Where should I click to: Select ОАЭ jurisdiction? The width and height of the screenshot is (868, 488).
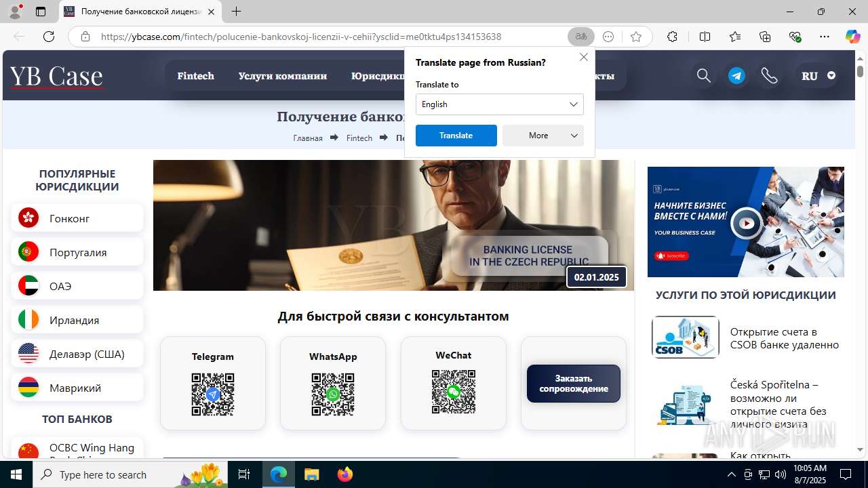[x=77, y=285]
